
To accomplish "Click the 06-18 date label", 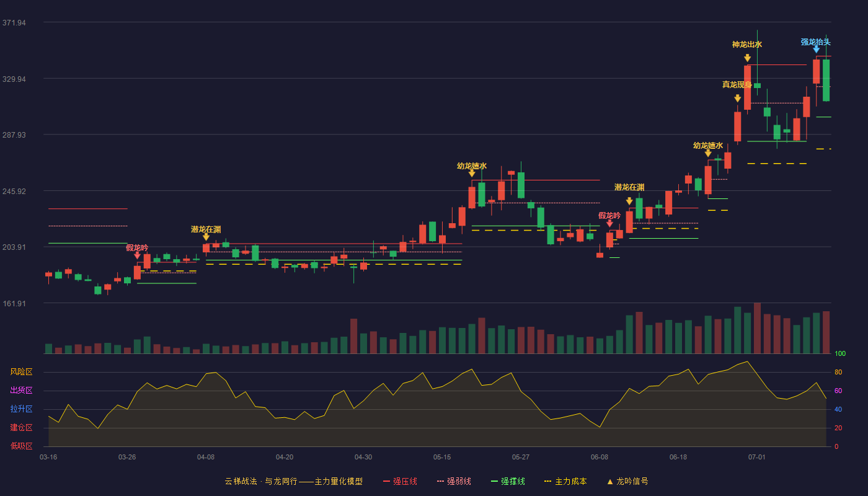I will point(678,457).
